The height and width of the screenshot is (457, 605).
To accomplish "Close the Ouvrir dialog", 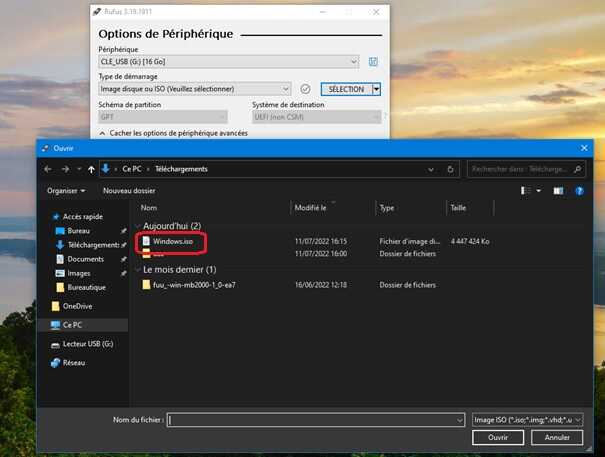I will pyautogui.click(x=584, y=148).
